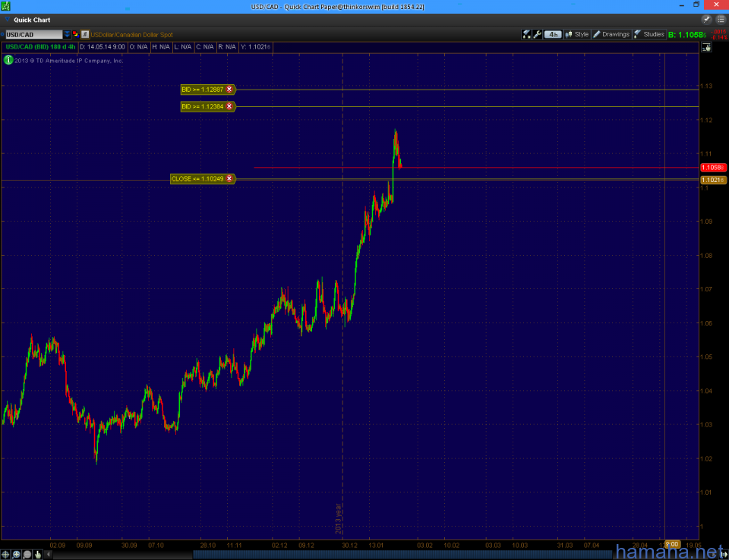
Task: Click the -.0015 net change value
Action: point(718,32)
